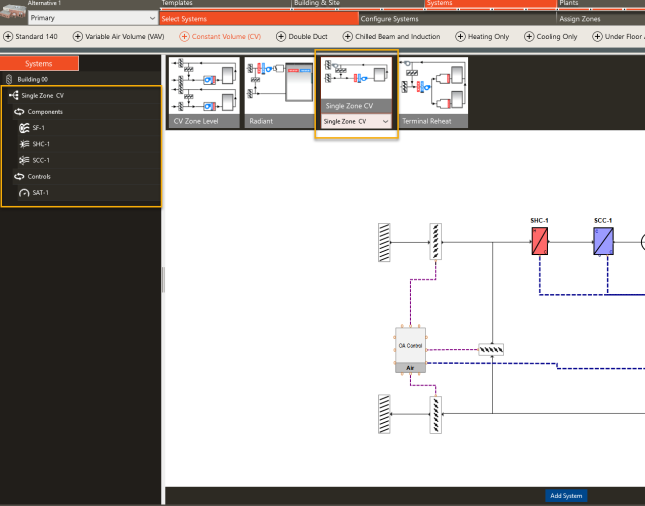The image size is (645, 506).
Task: Open the Single Zone CV type dropdown
Action: point(356,121)
